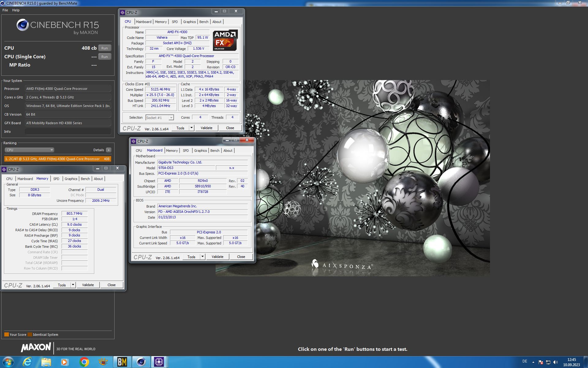Screen dimensions: 588x368
Task: Click the Ranking Details arrow button
Action: coord(108,150)
